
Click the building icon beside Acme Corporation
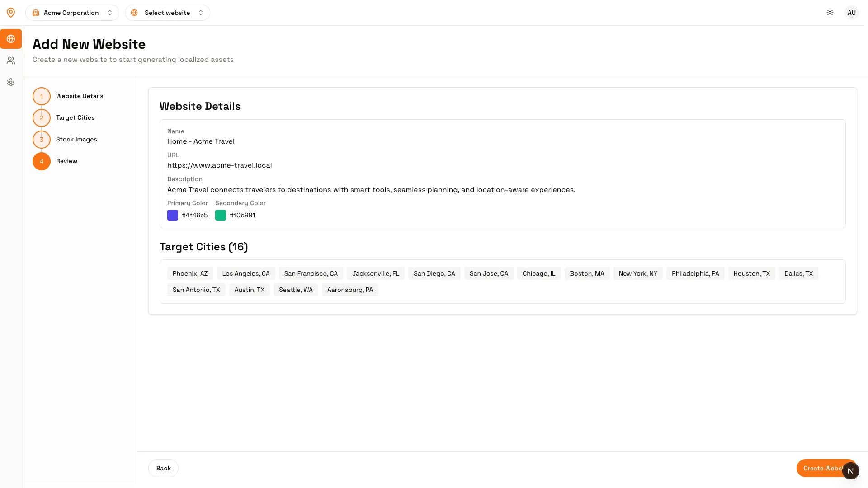(x=36, y=13)
